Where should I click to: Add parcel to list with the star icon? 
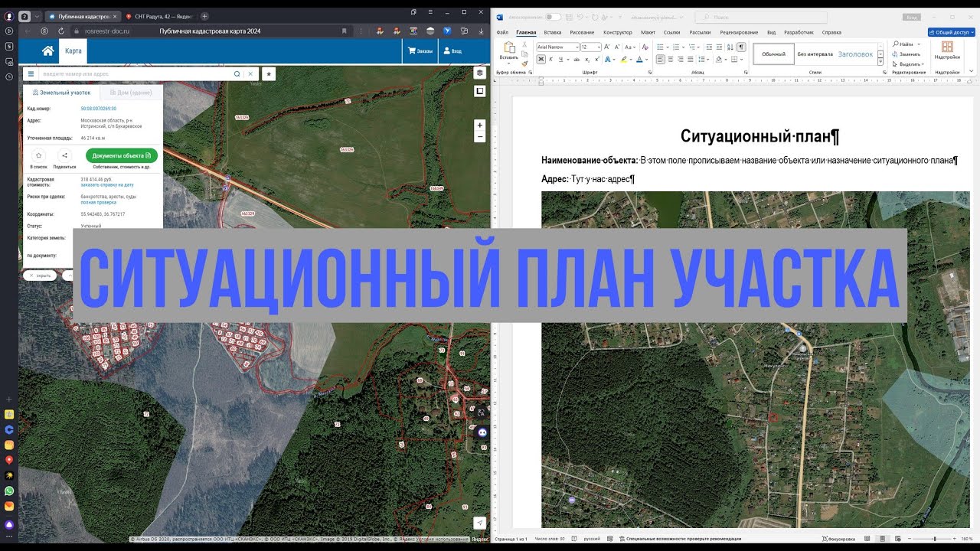(38, 155)
